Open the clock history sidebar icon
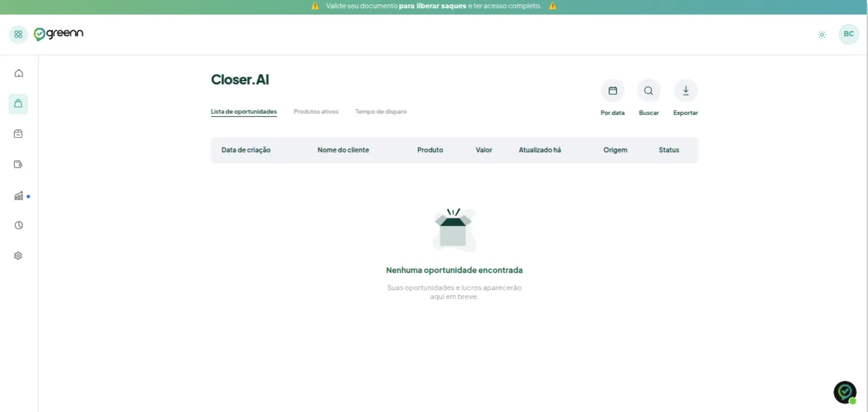The width and height of the screenshot is (868, 412). (18, 225)
